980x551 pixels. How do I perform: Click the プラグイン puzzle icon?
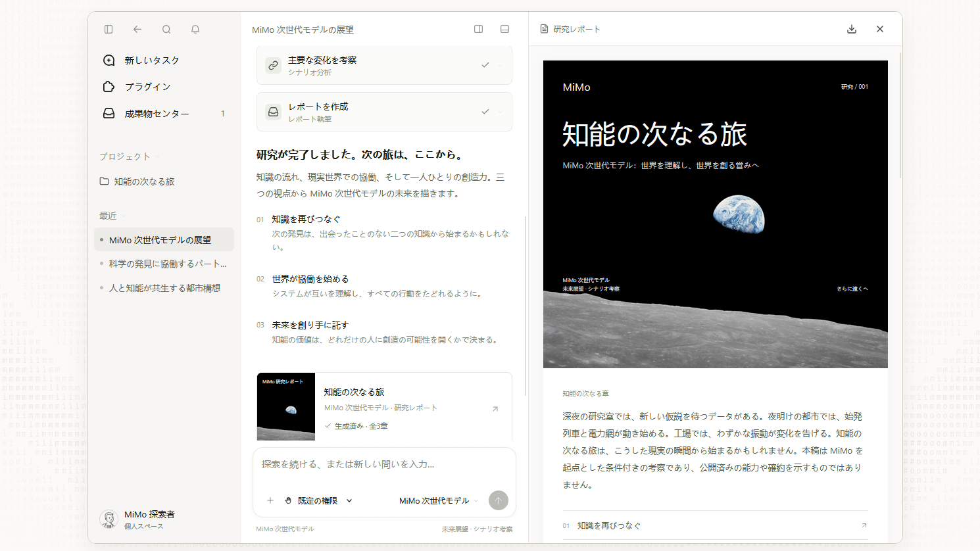coord(109,87)
